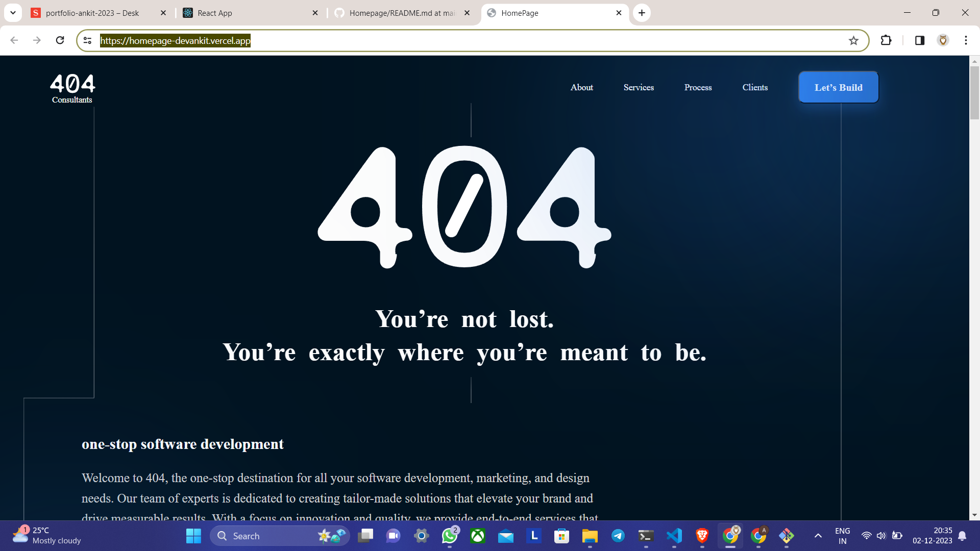
Task: Open the browser Extensions puzzle icon
Action: 886,40
